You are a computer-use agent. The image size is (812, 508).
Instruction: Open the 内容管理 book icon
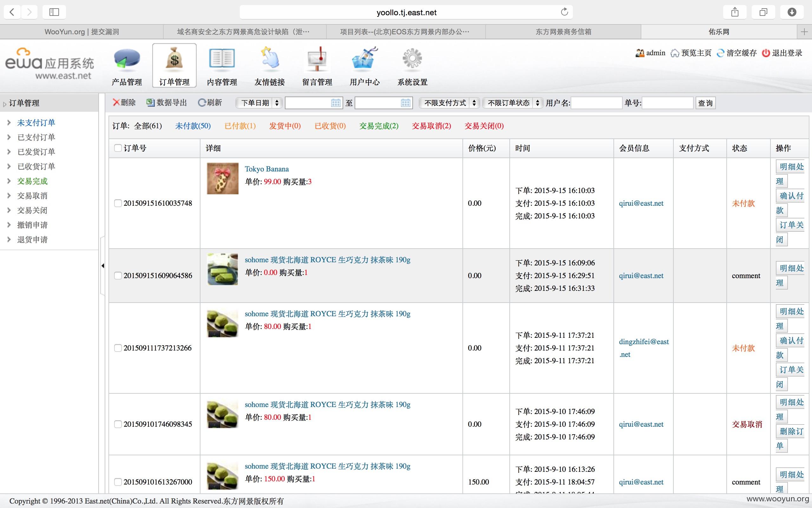pos(222,59)
